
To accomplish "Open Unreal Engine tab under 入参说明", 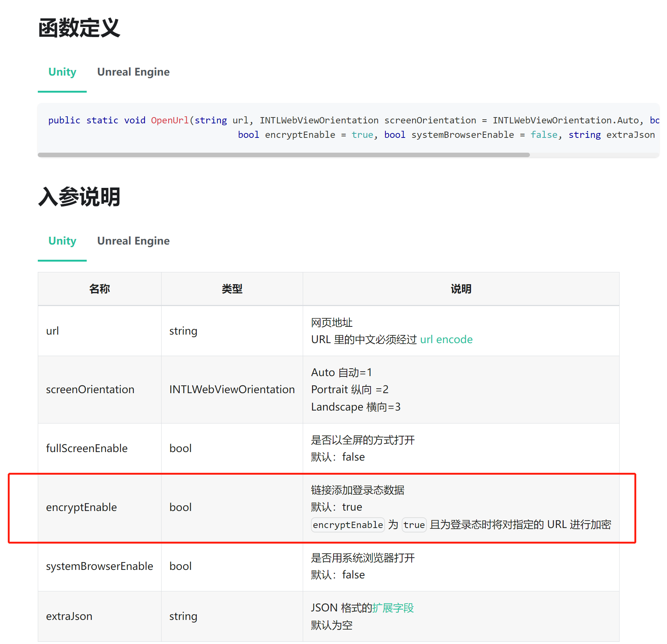I will [133, 241].
